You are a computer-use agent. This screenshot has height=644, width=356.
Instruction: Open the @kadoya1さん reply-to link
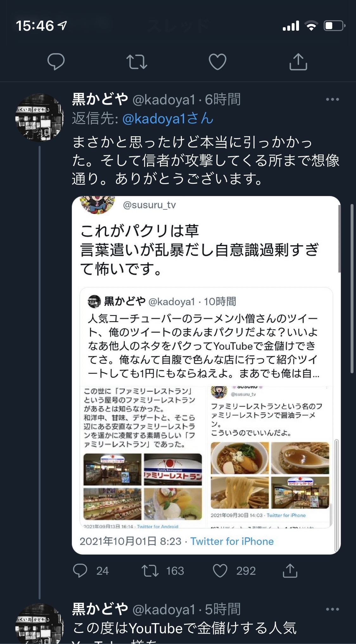pos(168,119)
